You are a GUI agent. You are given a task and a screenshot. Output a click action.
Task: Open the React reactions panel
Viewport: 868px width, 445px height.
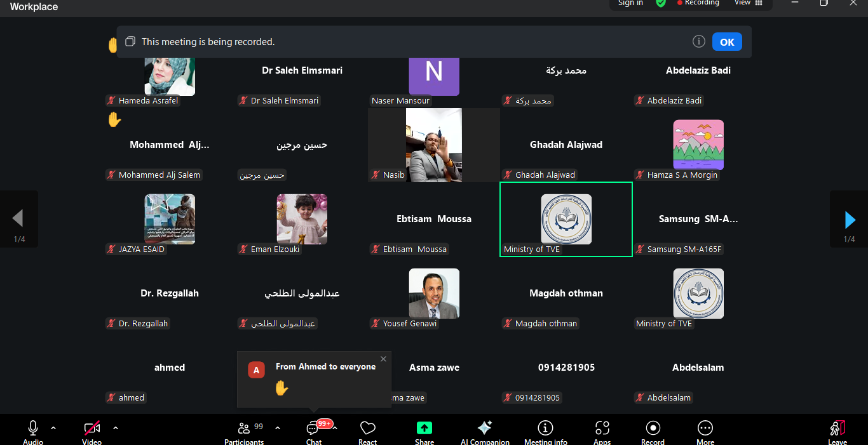coord(367,430)
